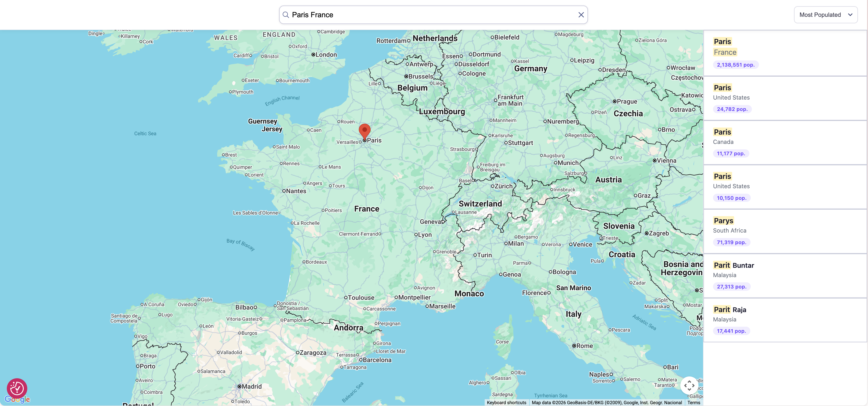Click the Versailles label on the map

[x=347, y=142]
